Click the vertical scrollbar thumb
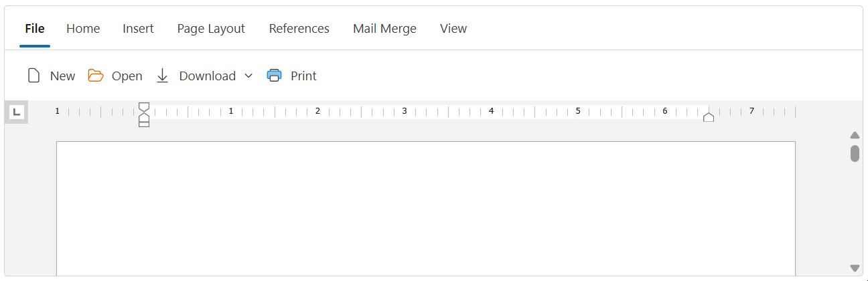The width and height of the screenshot is (868, 281). [x=855, y=153]
